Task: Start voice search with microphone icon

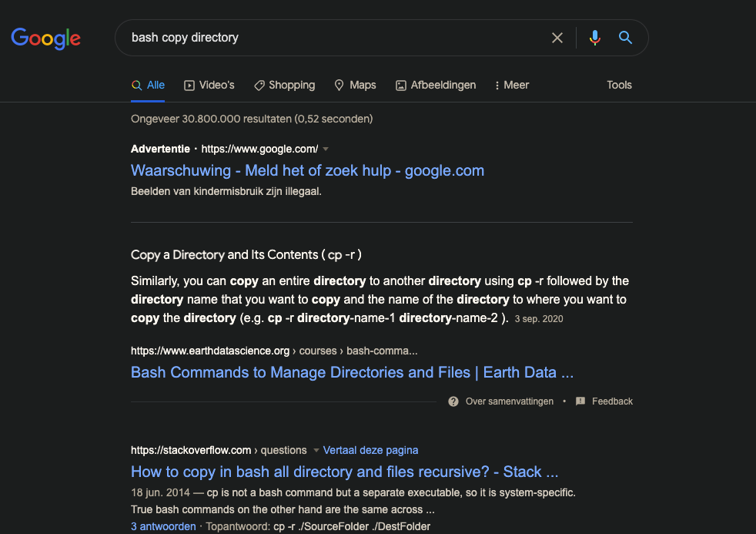Action: [595, 38]
